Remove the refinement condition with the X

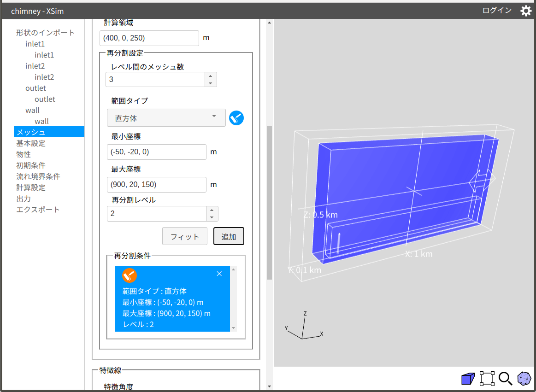pos(219,274)
